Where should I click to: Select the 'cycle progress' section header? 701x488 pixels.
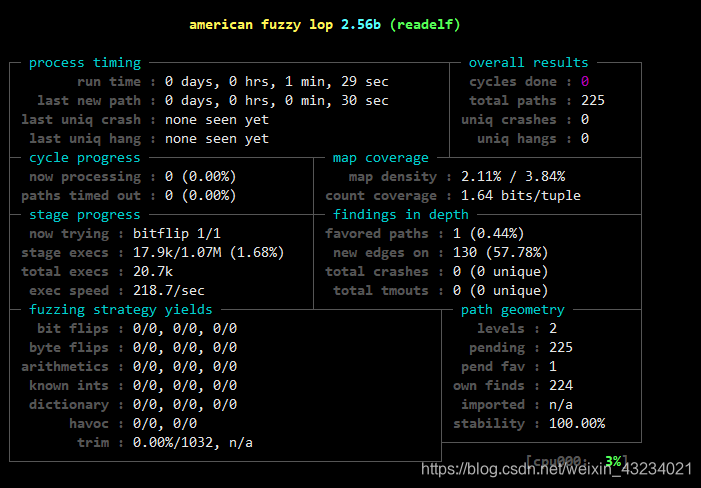85,158
